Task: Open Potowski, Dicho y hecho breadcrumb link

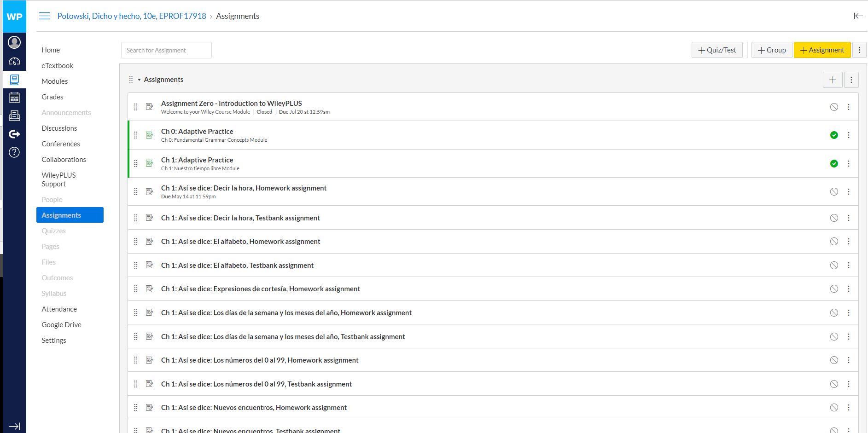Action: coord(132,16)
